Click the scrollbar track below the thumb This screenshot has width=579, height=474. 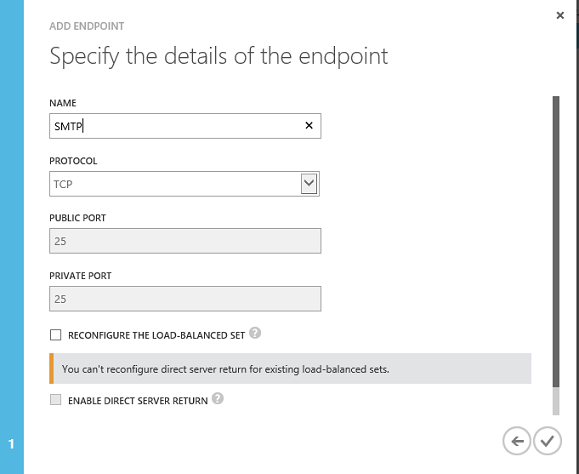pos(556,401)
